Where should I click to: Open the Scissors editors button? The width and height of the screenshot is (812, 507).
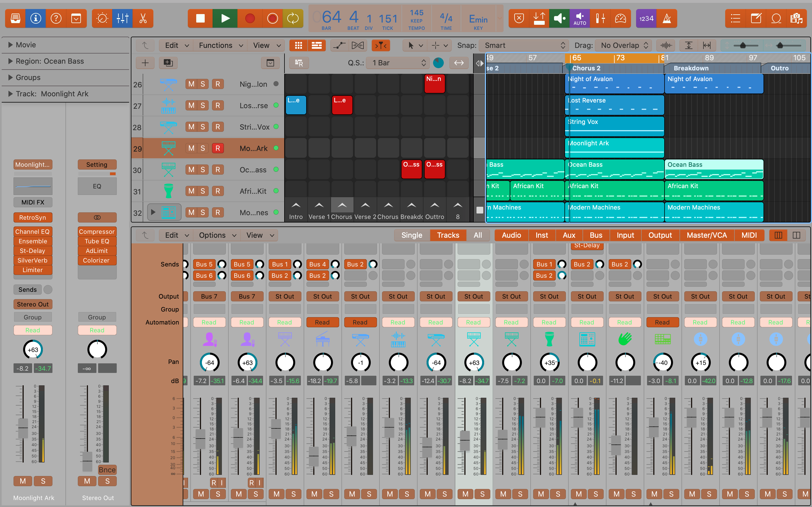tap(143, 18)
